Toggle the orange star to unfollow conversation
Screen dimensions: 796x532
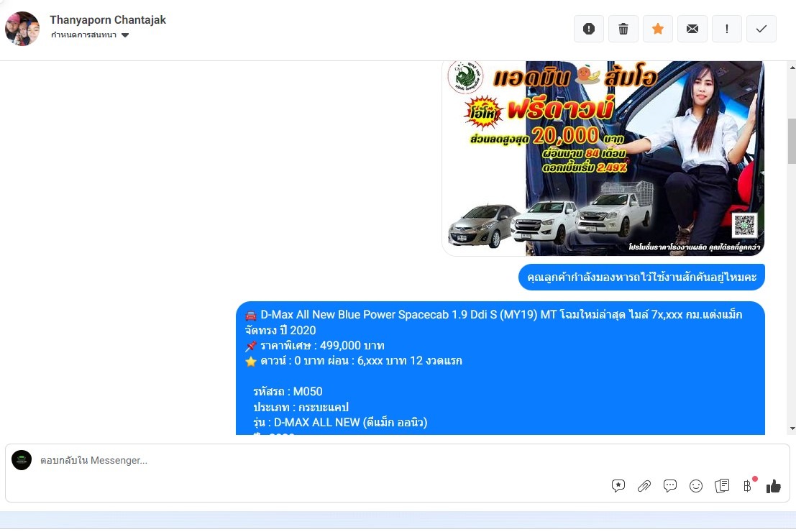click(658, 29)
